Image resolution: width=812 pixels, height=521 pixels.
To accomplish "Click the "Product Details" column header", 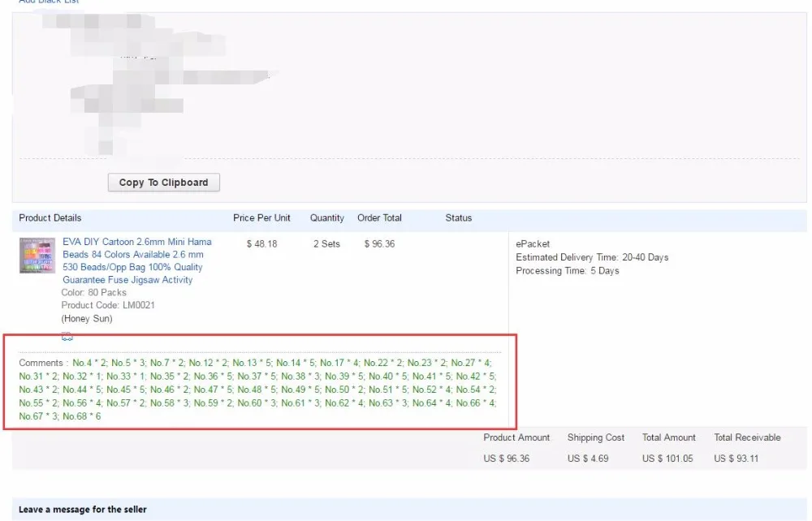I will click(x=50, y=217).
